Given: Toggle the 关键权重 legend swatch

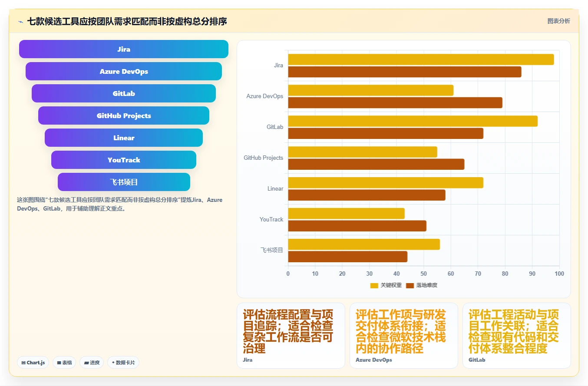Looking at the screenshot, I should tap(374, 285).
